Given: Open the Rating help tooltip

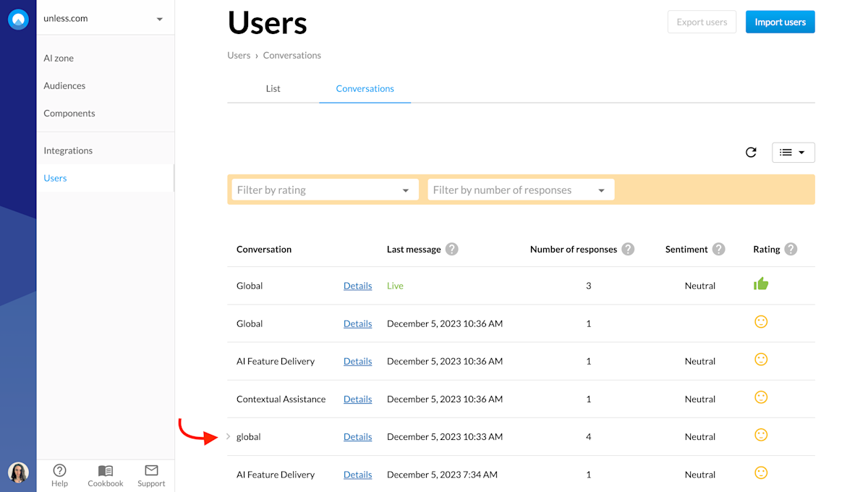Looking at the screenshot, I should [791, 249].
